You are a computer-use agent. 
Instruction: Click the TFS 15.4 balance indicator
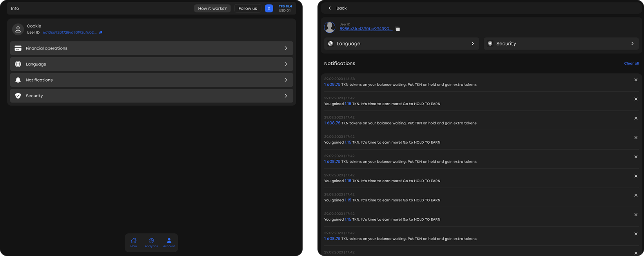285,8
